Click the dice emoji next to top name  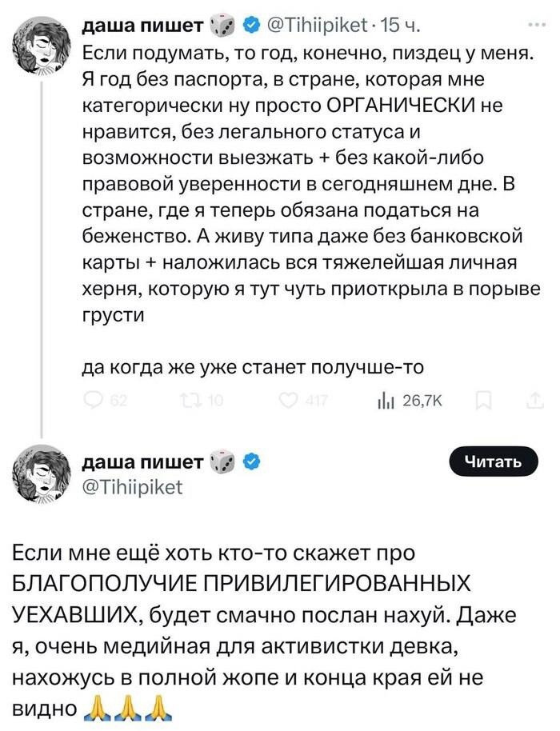click(x=222, y=25)
